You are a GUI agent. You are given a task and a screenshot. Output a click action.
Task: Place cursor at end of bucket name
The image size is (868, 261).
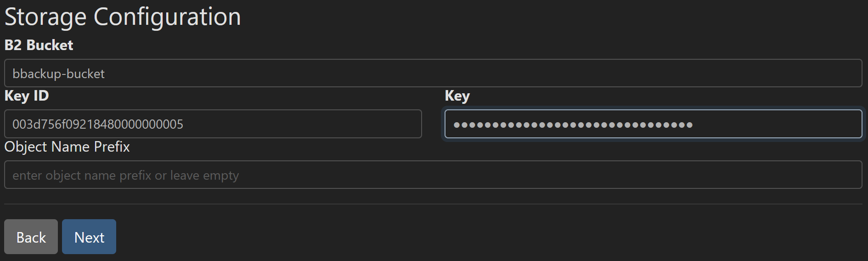pos(106,74)
